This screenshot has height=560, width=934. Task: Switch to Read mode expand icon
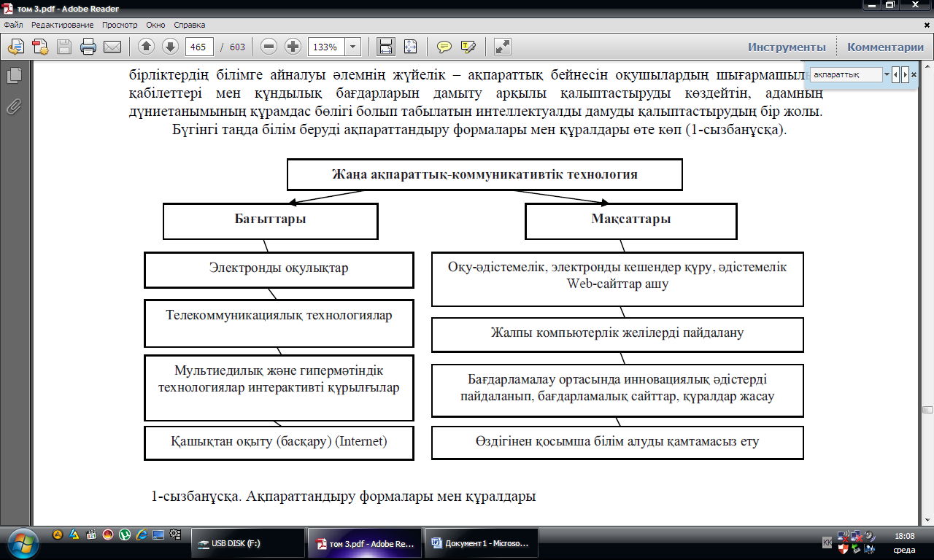tap(502, 47)
